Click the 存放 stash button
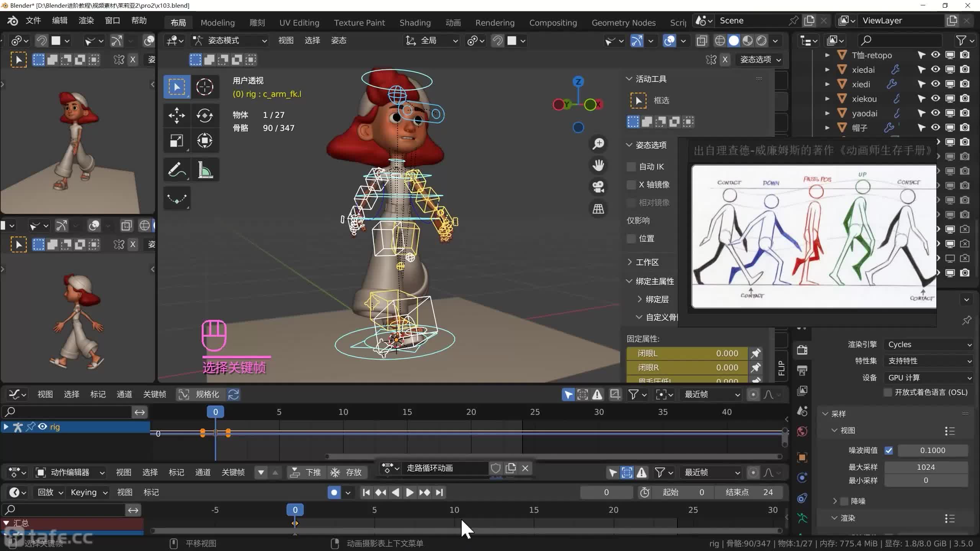 [x=346, y=473]
